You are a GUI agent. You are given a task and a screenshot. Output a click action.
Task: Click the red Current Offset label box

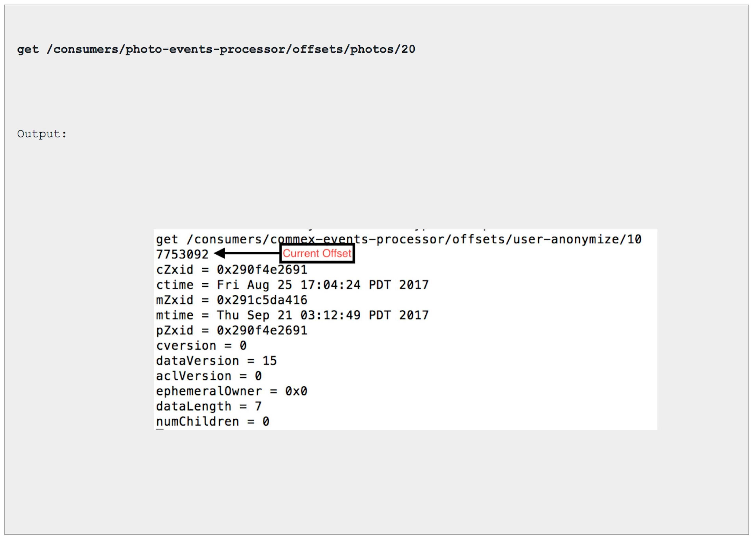(x=317, y=254)
